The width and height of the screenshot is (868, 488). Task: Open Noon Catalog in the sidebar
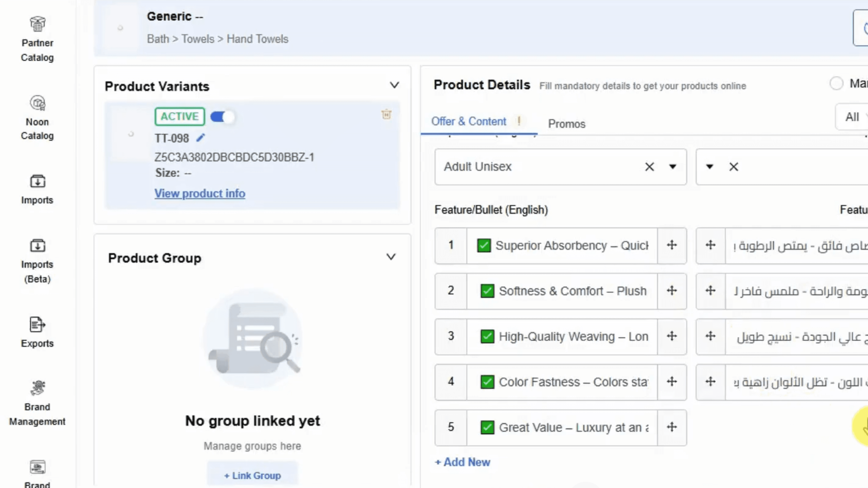37,103
